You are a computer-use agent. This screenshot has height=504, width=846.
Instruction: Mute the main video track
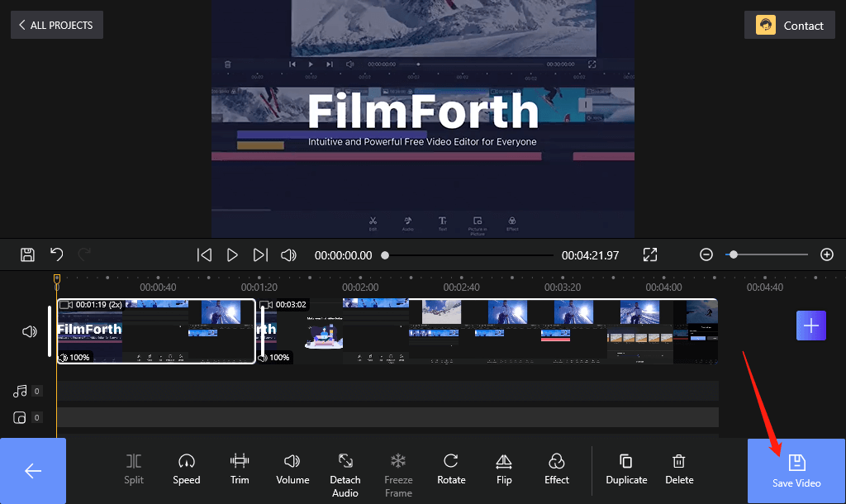point(30,331)
